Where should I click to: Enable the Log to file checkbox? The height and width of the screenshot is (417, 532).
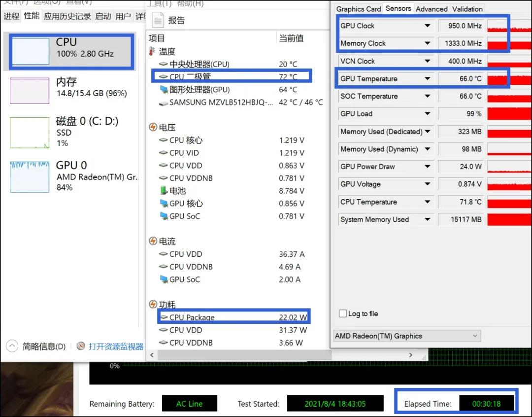343,313
